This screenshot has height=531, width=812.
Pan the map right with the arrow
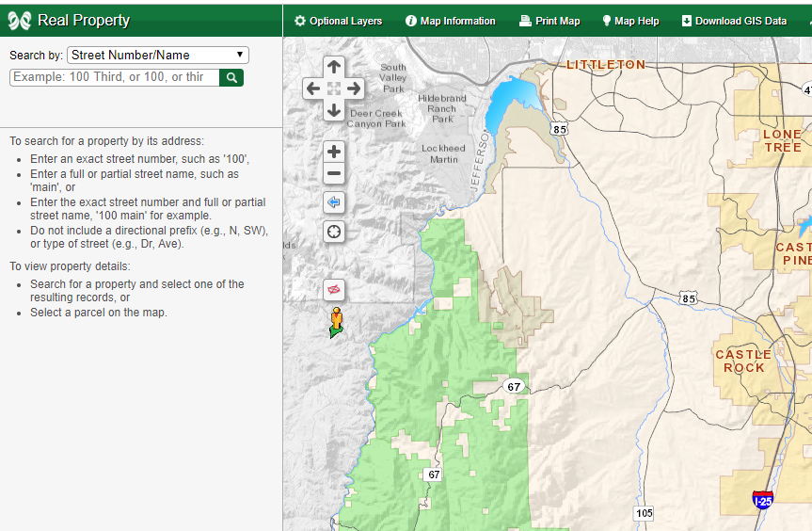[355, 88]
